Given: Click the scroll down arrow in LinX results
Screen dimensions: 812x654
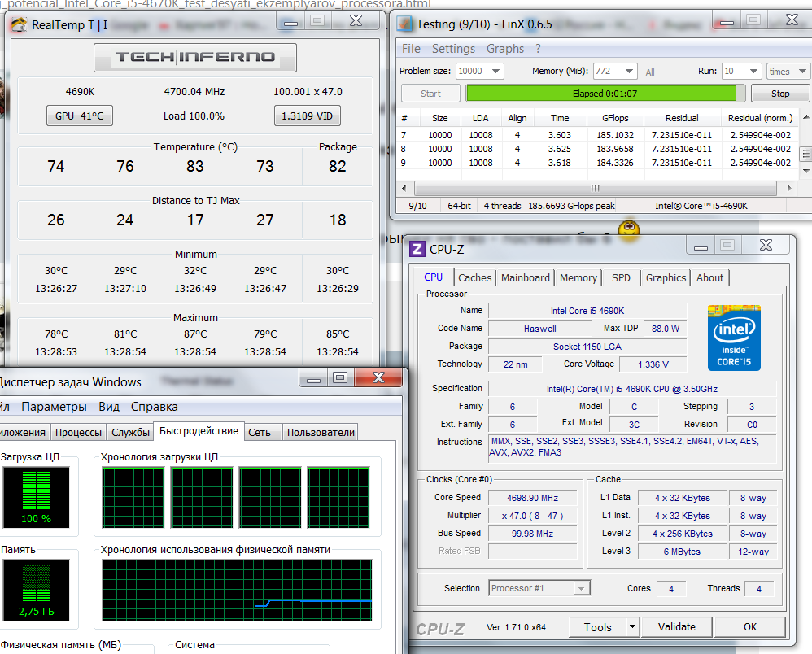Looking at the screenshot, I should click(805, 170).
